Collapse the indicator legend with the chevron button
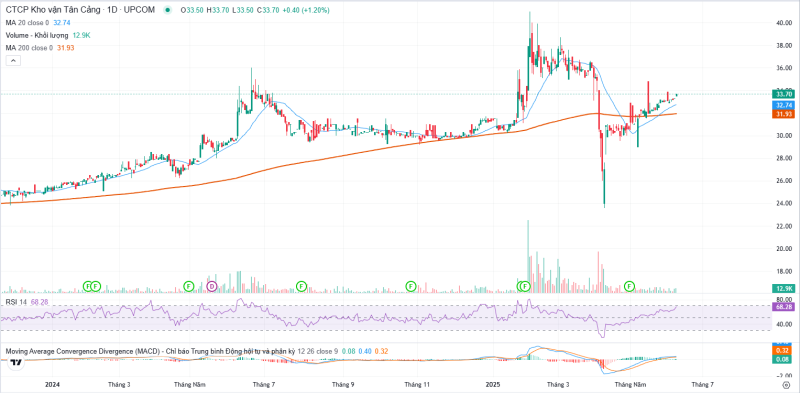Viewport: 800px width, 393px height. [13, 61]
